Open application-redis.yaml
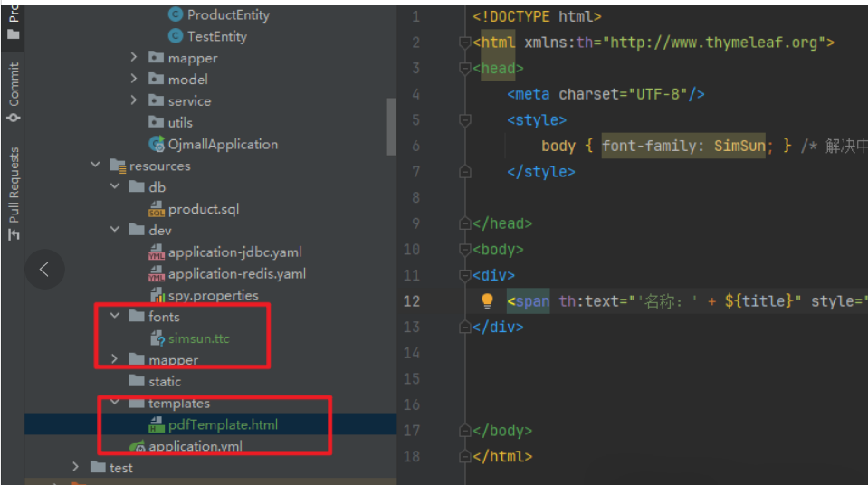This screenshot has width=868, height=485. coord(237,274)
